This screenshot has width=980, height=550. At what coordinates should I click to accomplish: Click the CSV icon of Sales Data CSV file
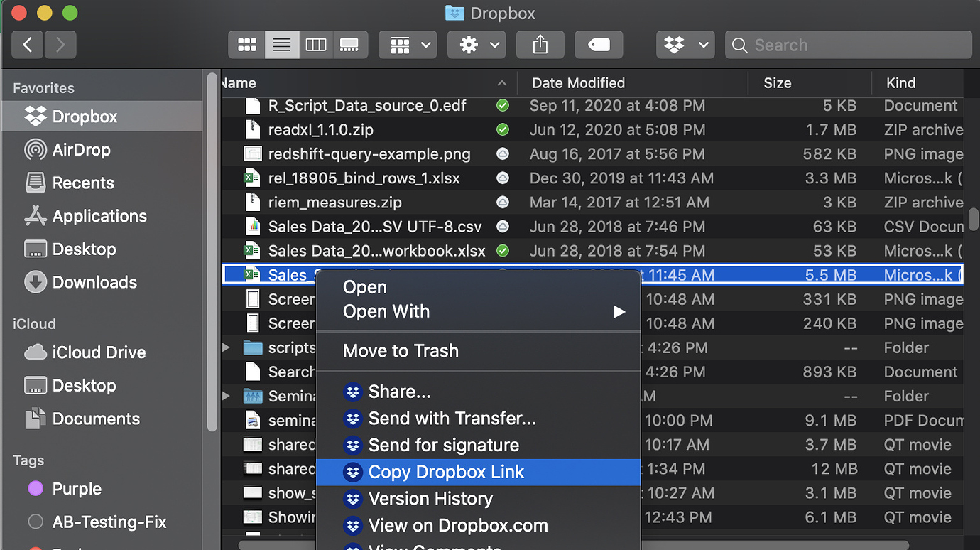click(252, 227)
